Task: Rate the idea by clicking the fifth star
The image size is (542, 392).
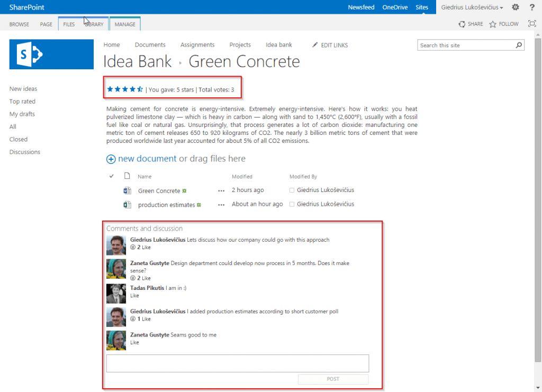Action: coord(141,89)
